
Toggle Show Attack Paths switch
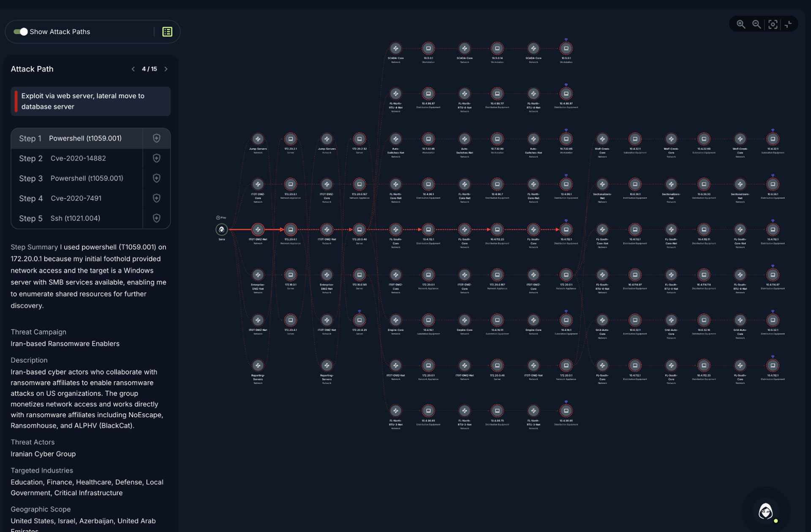(20, 32)
